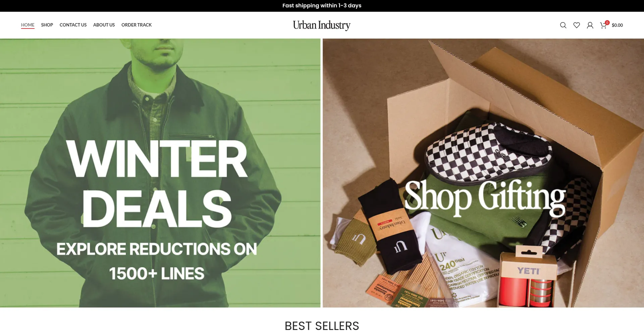This screenshot has width=644, height=333.
Task: Click the fast shipping announcement bar
Action: tap(322, 6)
